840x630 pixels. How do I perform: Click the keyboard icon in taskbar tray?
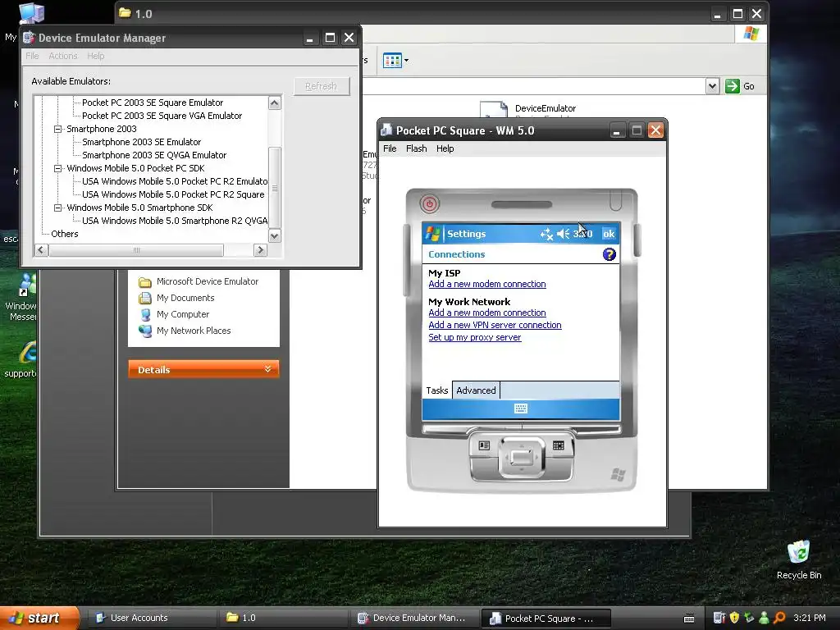[689, 619]
